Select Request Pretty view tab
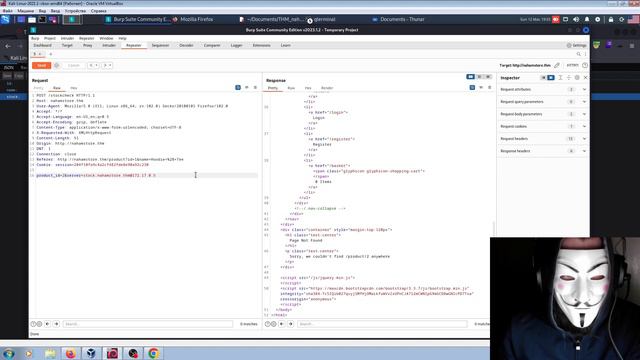 point(38,88)
